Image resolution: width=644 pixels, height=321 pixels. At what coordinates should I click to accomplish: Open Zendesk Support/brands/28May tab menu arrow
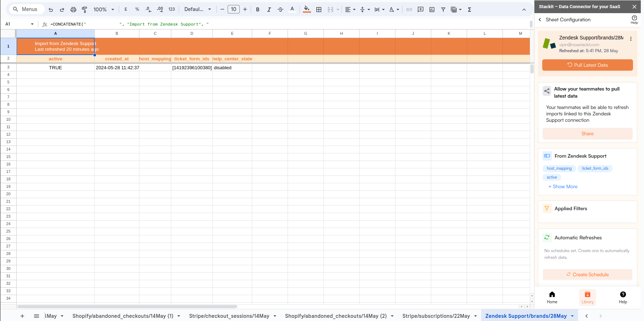click(x=572, y=316)
